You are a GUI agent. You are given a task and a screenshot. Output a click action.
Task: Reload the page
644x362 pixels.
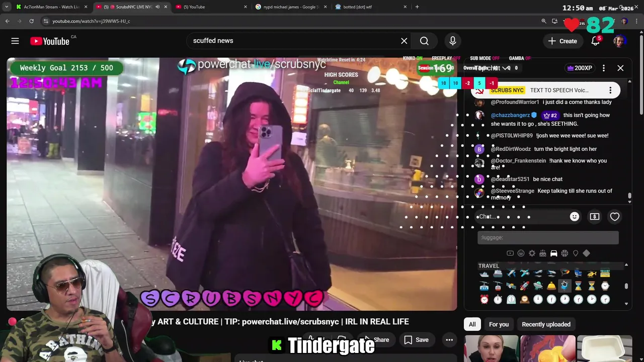pyautogui.click(x=31, y=21)
